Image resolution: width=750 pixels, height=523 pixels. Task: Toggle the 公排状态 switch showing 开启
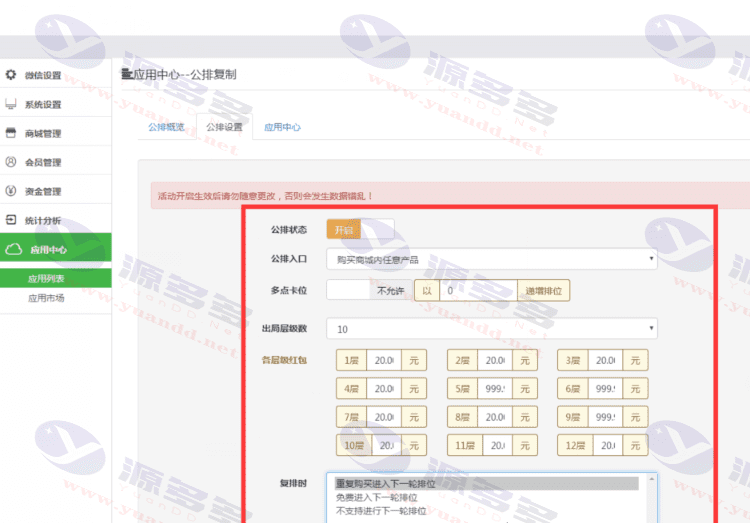(361, 229)
